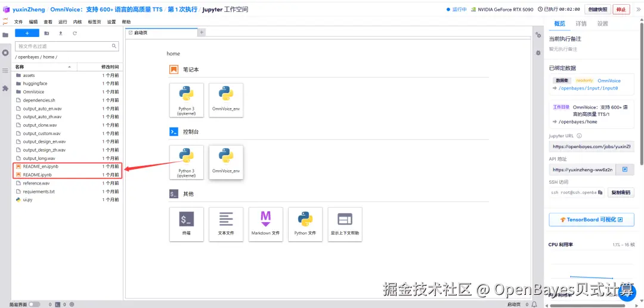Launch Python 3 (ipykernel) console
Viewport: 644px width, 308px height.
(187, 162)
